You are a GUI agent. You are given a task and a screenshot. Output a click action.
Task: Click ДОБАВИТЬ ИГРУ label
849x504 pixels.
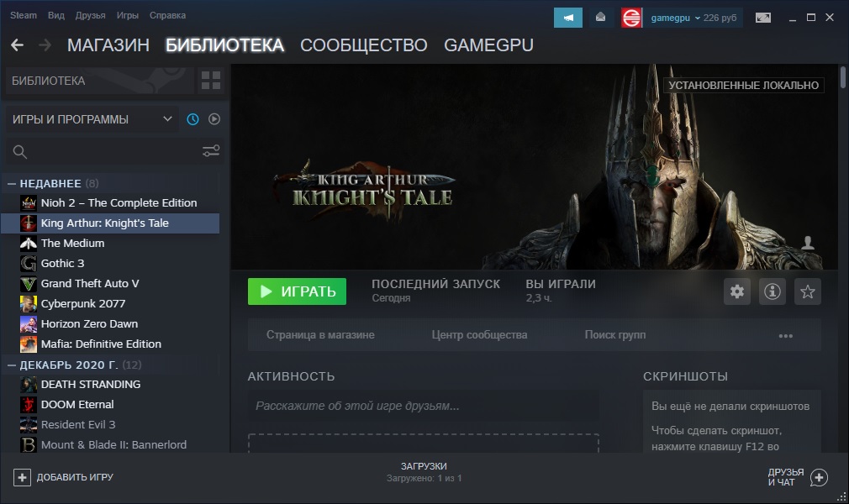click(75, 477)
